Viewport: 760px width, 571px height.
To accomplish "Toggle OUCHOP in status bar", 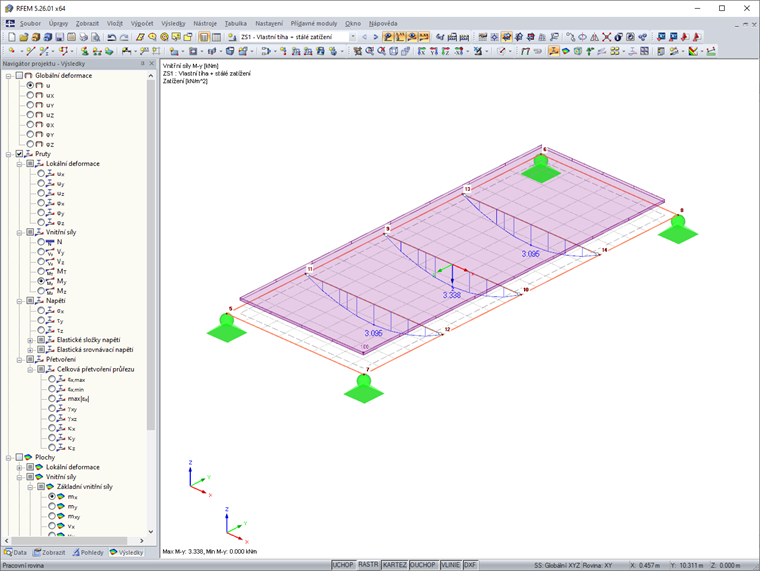I will [423, 565].
